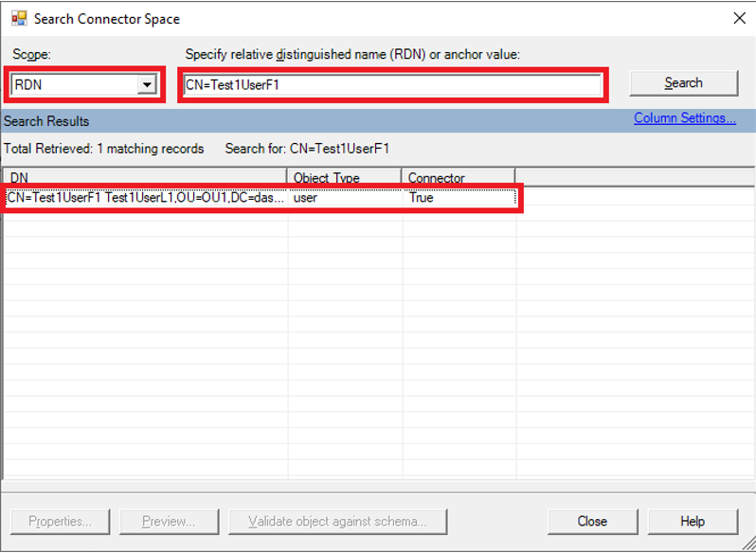Click the Search button

[684, 82]
